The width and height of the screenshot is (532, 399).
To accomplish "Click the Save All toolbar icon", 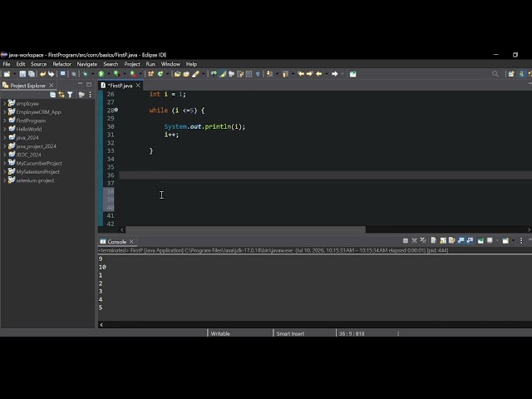I will [32, 74].
